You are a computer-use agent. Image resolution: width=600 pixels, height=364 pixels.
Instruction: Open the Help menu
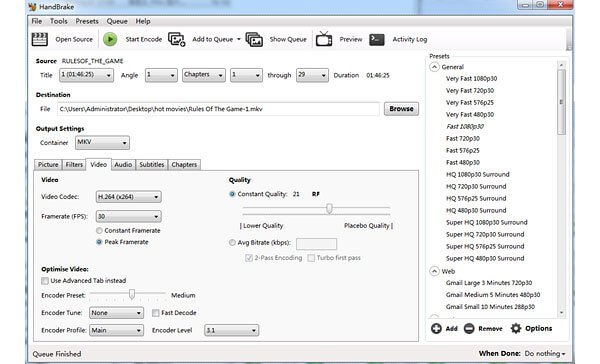click(143, 21)
